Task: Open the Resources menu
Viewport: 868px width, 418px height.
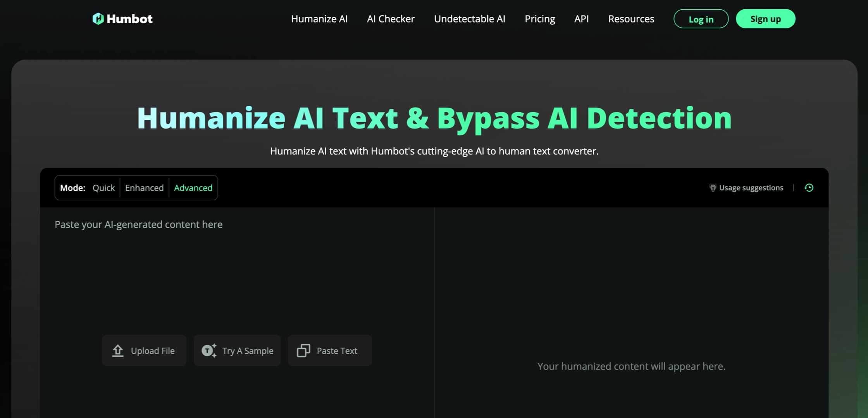Action: point(631,19)
